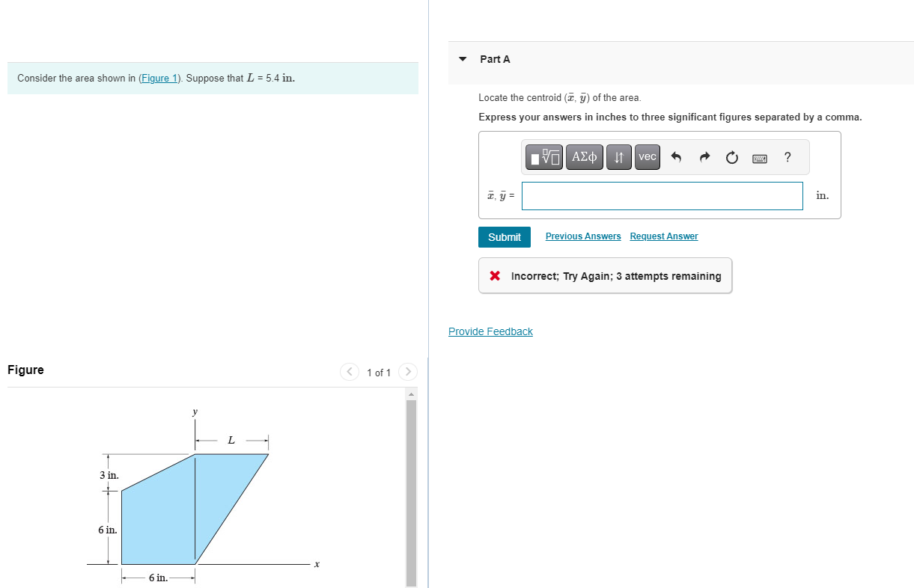The image size is (914, 588).
Task: Select the unit conversion up-down arrows icon
Action: point(618,157)
